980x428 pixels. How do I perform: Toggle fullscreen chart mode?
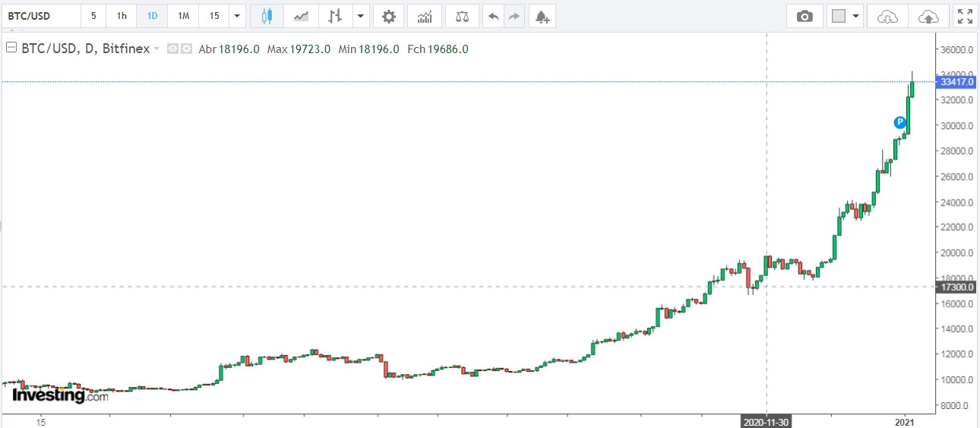[965, 16]
